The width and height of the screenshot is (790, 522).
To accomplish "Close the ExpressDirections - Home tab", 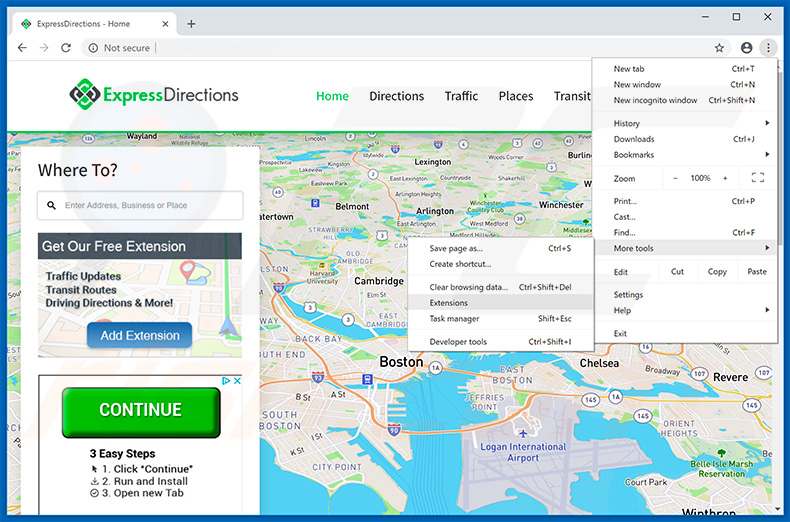I will (165, 24).
